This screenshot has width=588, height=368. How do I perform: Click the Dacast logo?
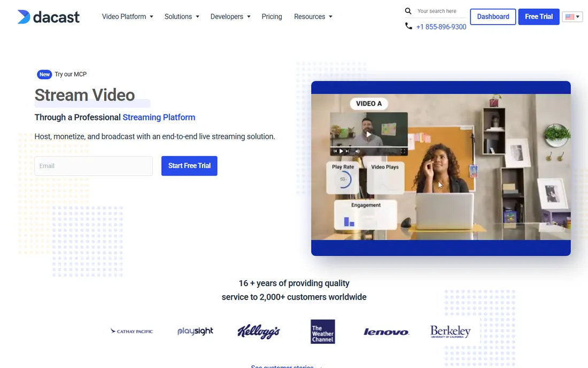(48, 17)
